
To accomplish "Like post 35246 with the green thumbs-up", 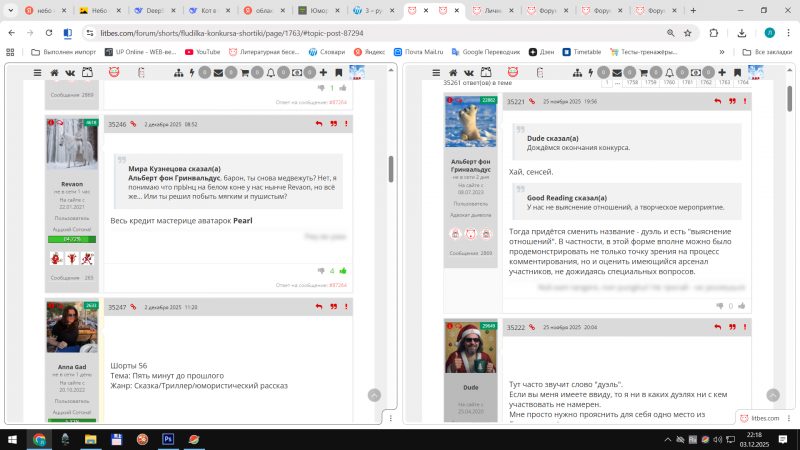I will [343, 270].
